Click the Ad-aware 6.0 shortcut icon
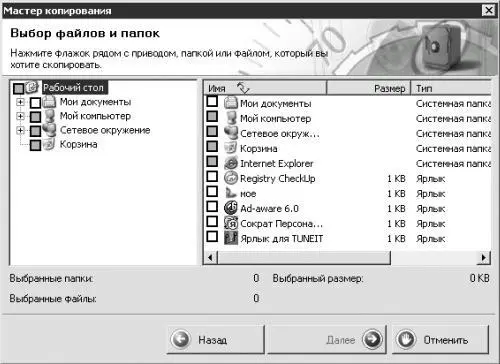This screenshot has width=500, height=364. tap(231, 208)
